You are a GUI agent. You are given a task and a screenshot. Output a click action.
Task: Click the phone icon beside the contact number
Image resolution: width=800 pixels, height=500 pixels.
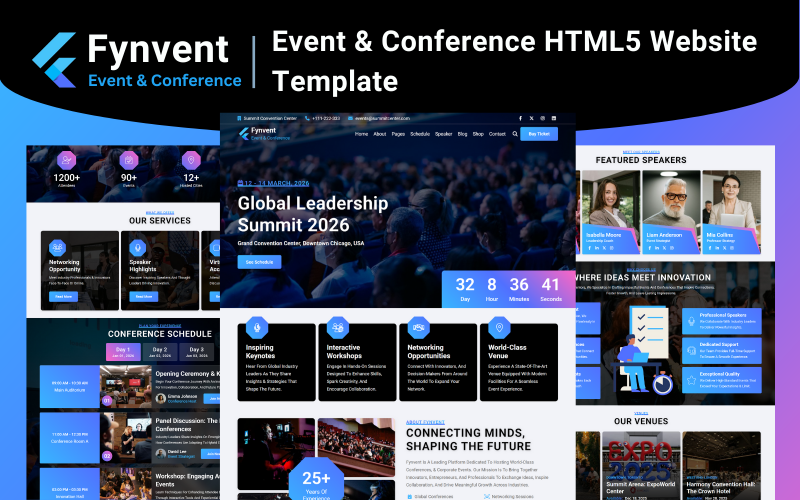tap(307, 118)
